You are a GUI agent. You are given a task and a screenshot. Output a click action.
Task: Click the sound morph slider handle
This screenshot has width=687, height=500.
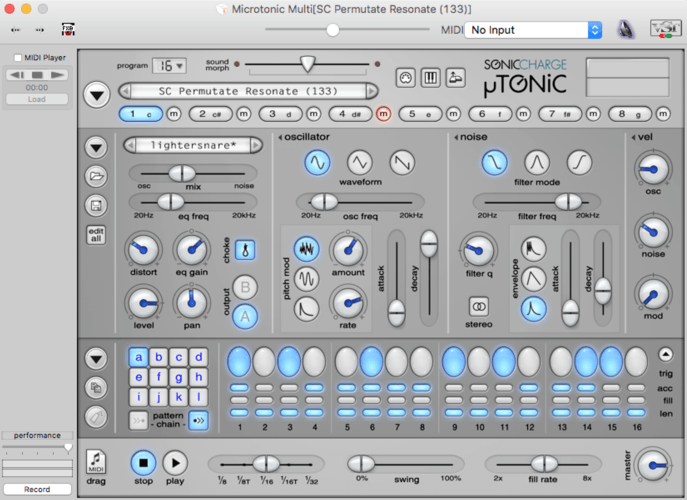[308, 64]
